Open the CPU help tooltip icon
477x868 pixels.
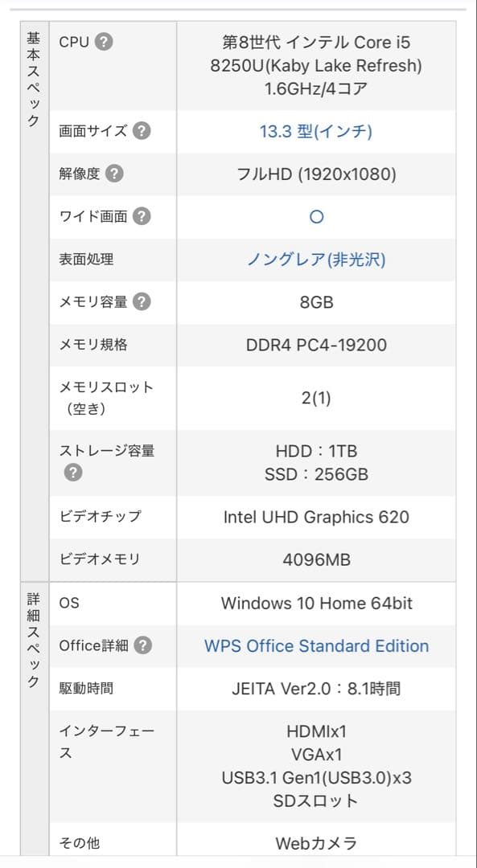(105, 42)
